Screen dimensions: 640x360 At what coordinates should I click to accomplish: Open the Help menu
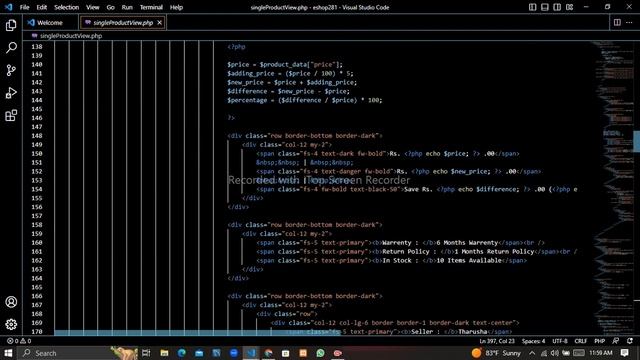[x=176, y=7]
